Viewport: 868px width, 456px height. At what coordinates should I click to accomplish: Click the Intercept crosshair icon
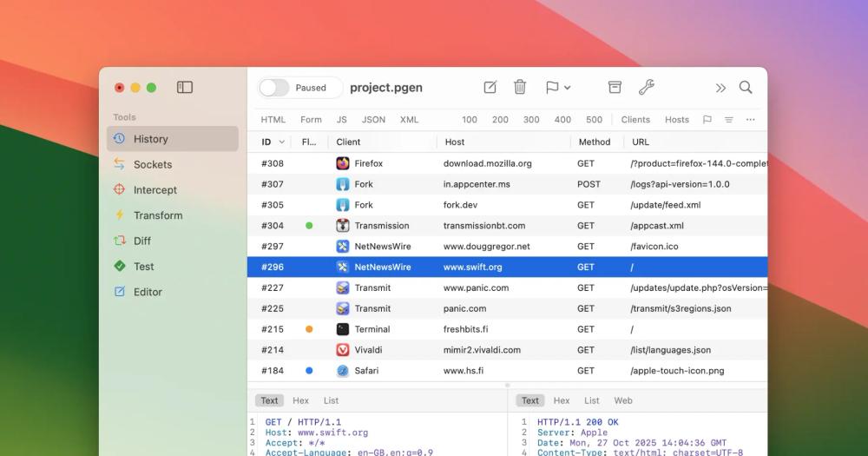(x=119, y=189)
